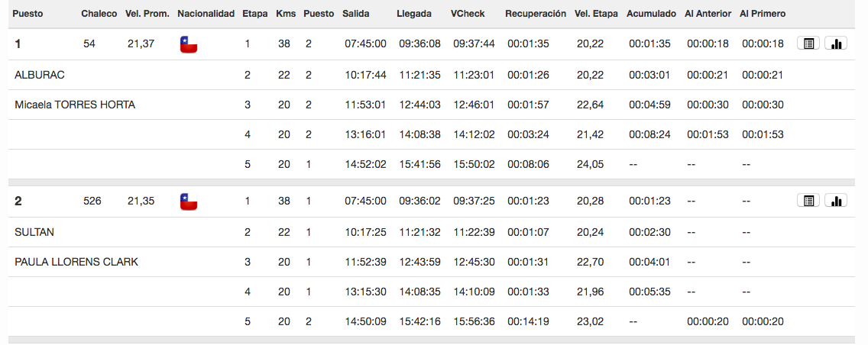Click the Vel. Prom. column header

click(147, 14)
